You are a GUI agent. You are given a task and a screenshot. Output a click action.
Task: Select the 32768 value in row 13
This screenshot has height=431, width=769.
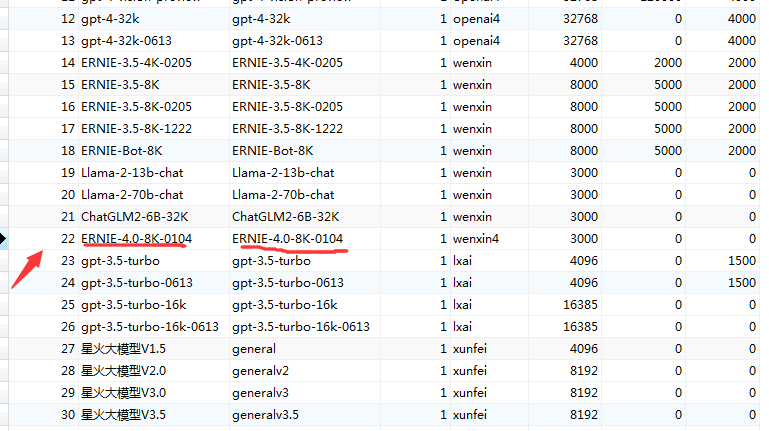point(580,41)
